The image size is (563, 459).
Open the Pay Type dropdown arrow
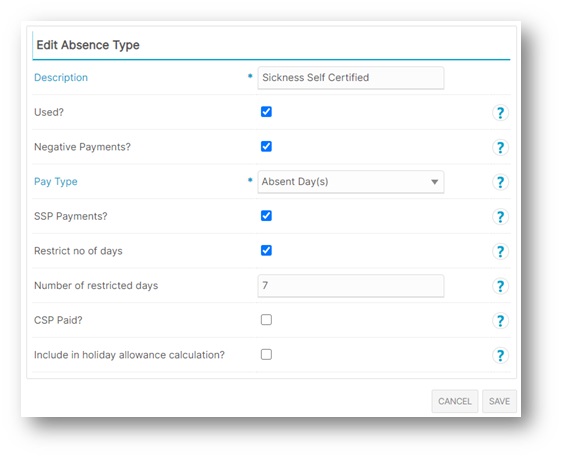point(434,182)
